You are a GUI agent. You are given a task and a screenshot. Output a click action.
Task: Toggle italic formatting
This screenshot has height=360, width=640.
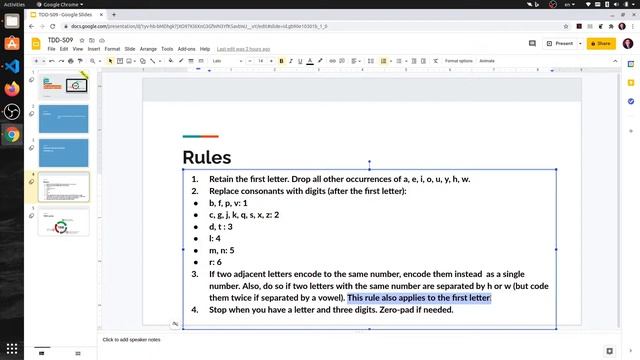click(291, 61)
